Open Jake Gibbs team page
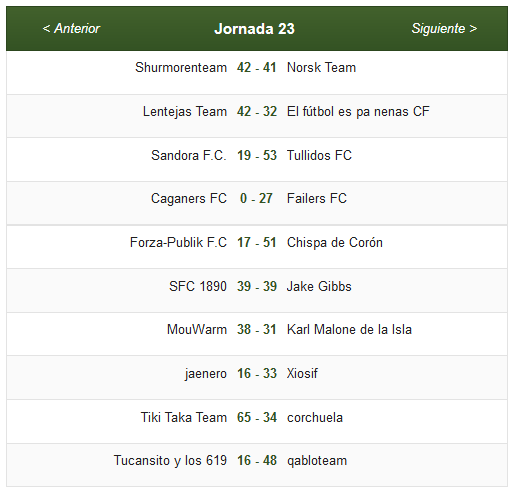The width and height of the screenshot is (512, 493). (x=319, y=287)
